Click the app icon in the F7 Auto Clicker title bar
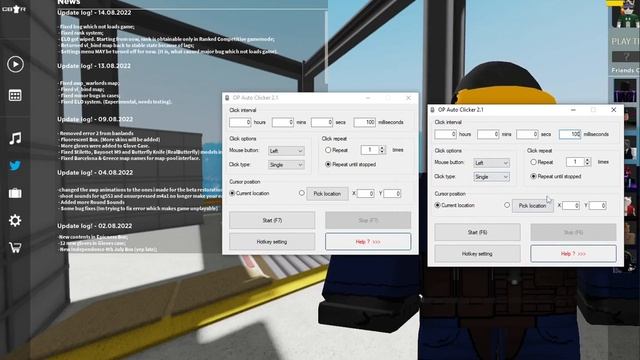The image size is (640, 360). point(227,98)
